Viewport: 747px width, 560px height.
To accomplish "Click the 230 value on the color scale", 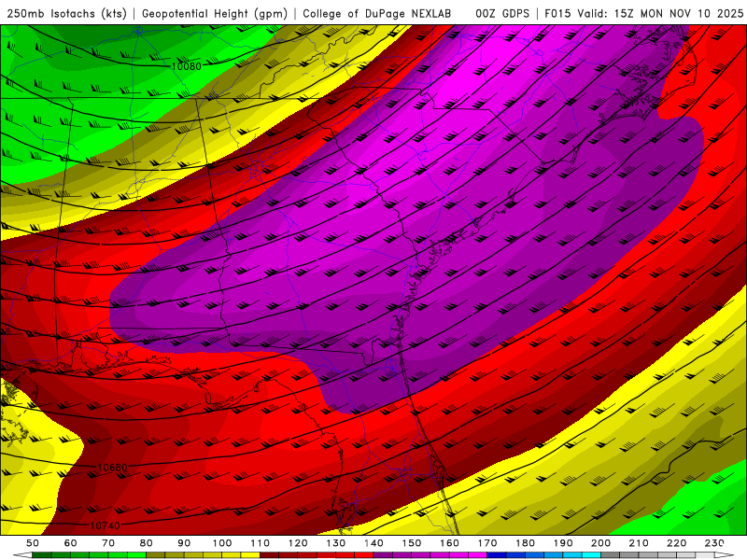I will (714, 543).
